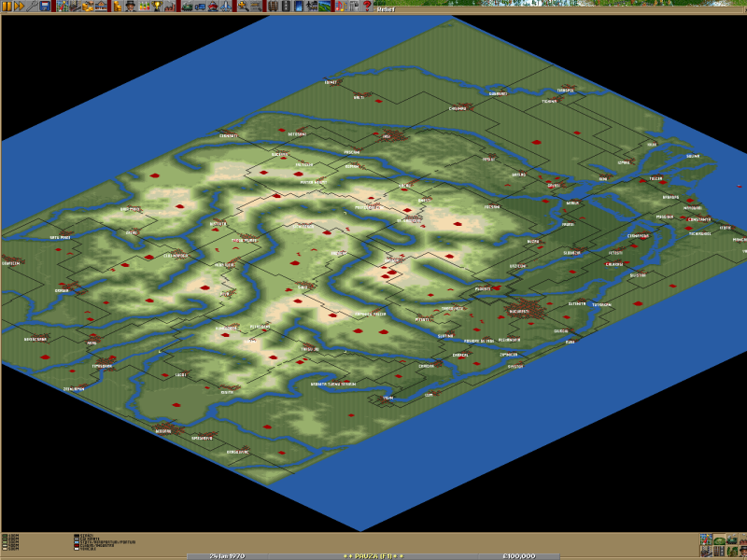The image size is (747, 560).
Task: Open the graphs icon
Action: tap(144, 6)
